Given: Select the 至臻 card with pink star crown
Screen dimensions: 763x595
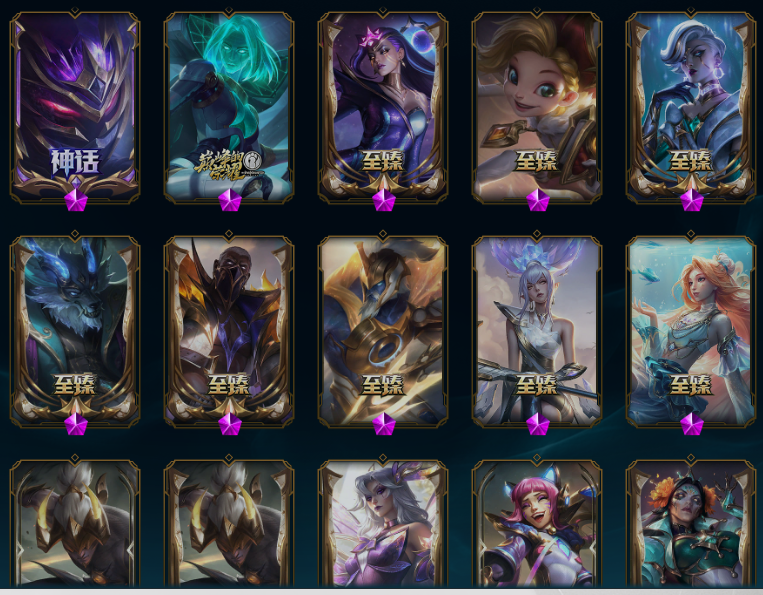Looking at the screenshot, I should (x=383, y=107).
